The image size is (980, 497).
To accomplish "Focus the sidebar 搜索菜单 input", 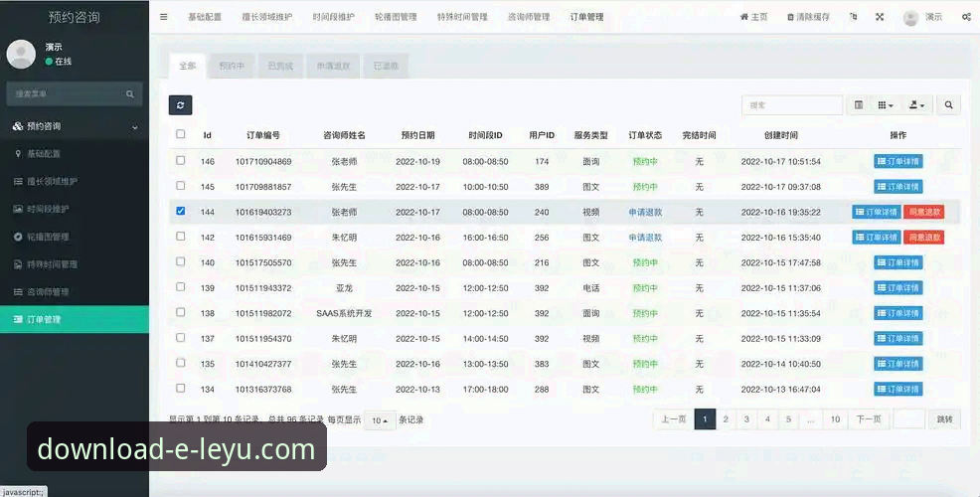I will (65, 93).
